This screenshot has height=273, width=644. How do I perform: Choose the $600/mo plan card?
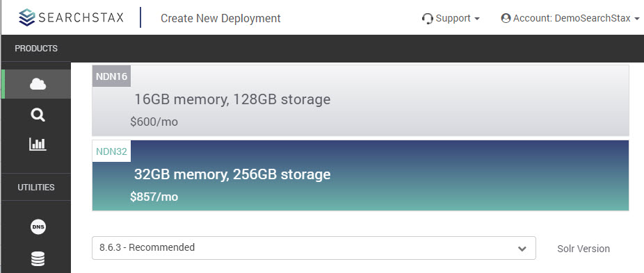[360, 100]
